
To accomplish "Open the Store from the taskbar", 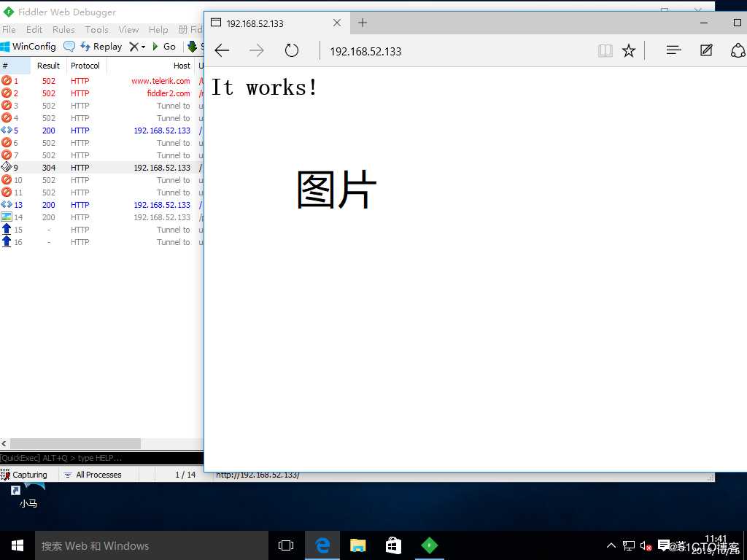I will (393, 545).
